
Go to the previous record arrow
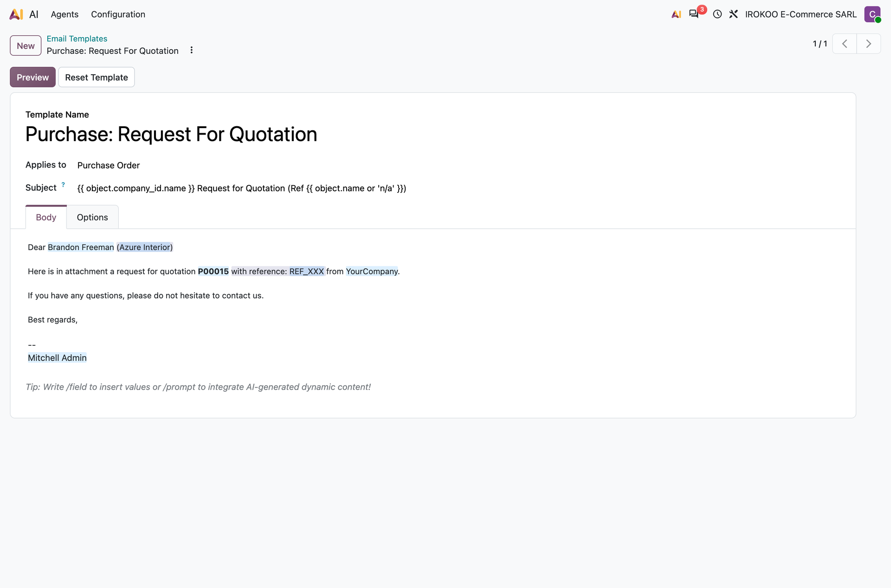click(845, 44)
